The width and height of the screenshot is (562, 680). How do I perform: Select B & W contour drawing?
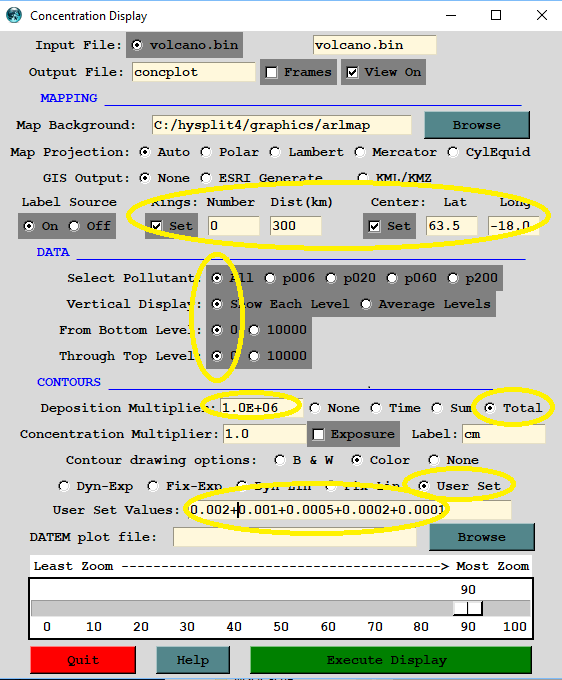click(280, 460)
